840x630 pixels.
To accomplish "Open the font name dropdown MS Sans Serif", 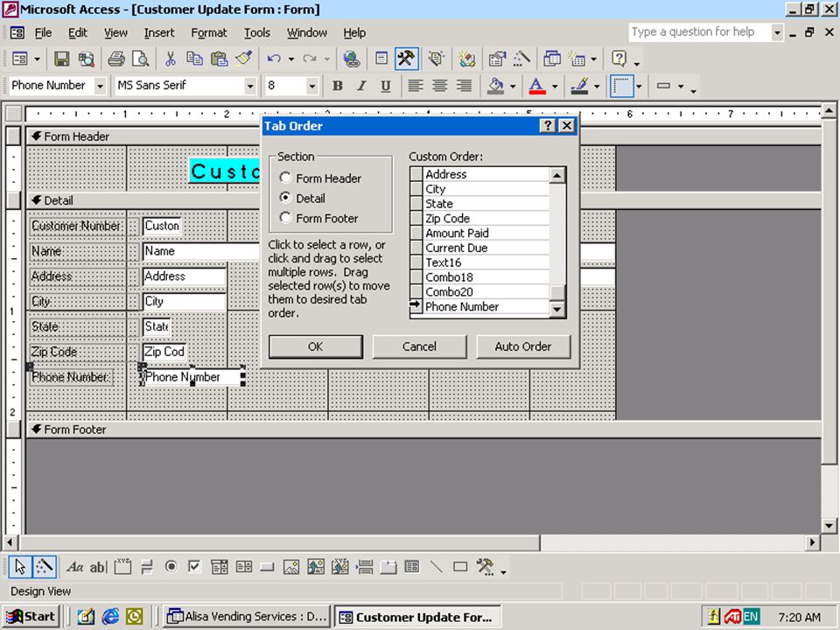I will click(x=250, y=86).
